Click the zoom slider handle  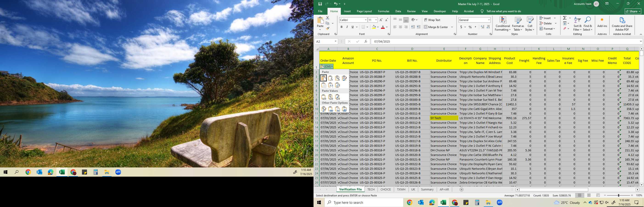pos(619,195)
